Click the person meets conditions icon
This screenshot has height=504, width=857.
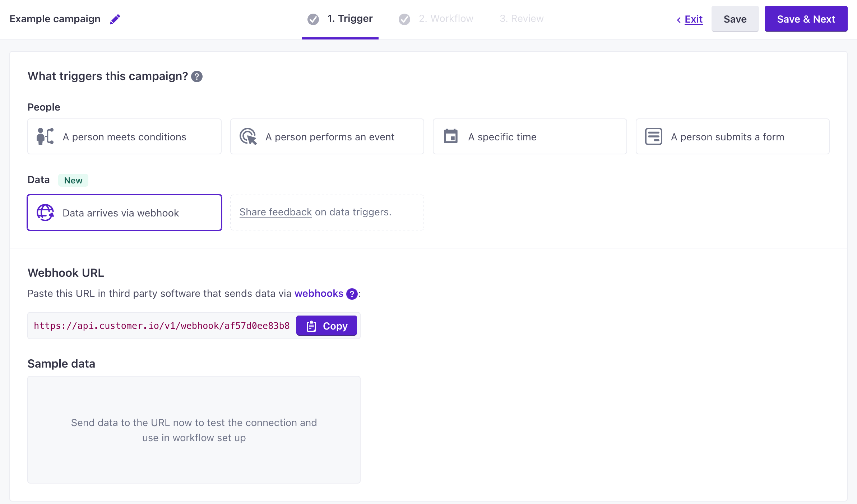[45, 136]
